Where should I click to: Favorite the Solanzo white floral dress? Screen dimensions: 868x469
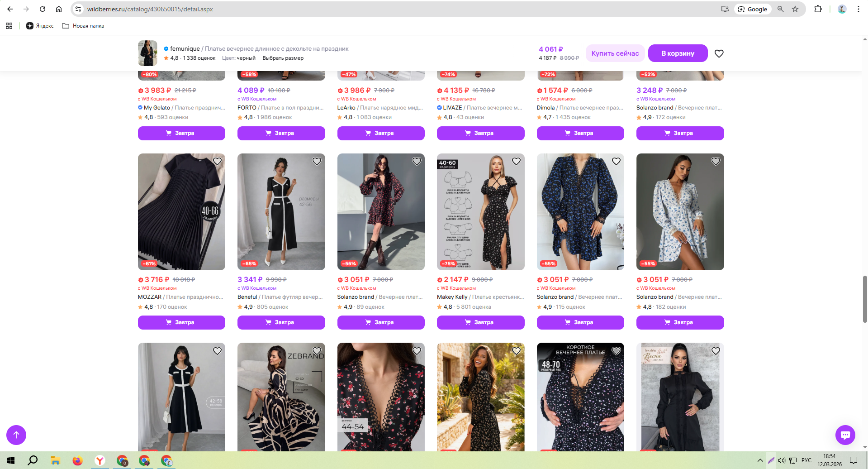(x=716, y=161)
